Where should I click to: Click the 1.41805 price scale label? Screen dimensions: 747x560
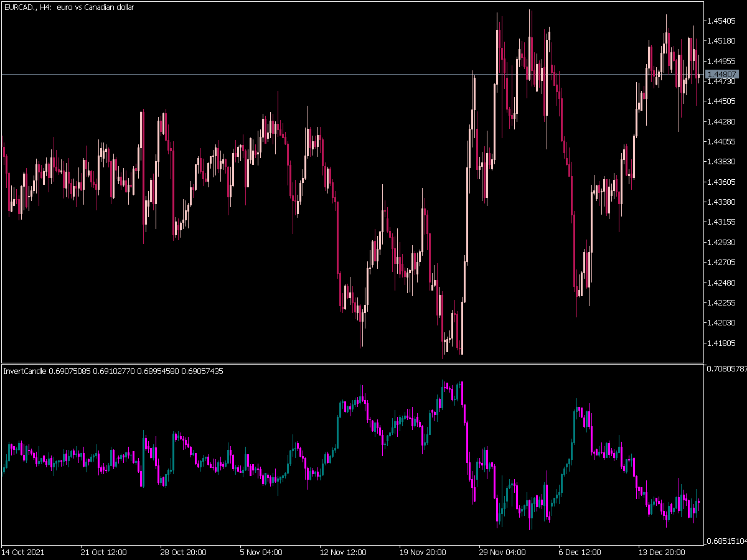point(721,343)
